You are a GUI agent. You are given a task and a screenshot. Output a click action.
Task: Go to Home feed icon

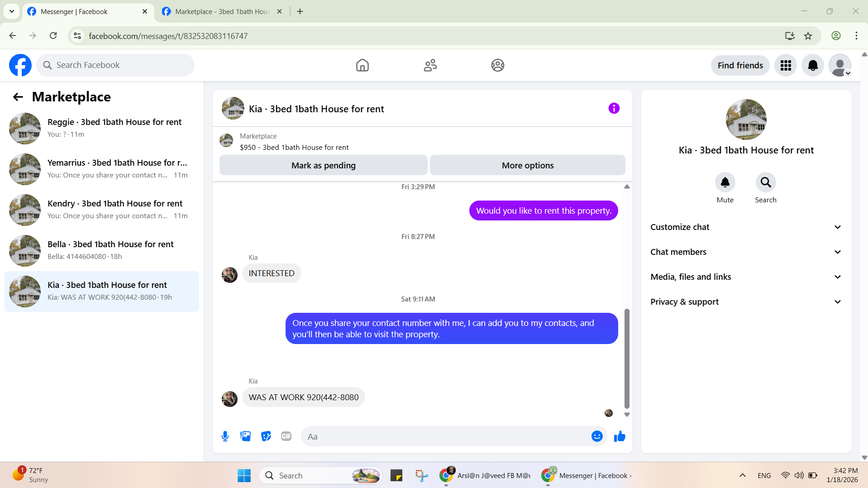[x=362, y=65]
